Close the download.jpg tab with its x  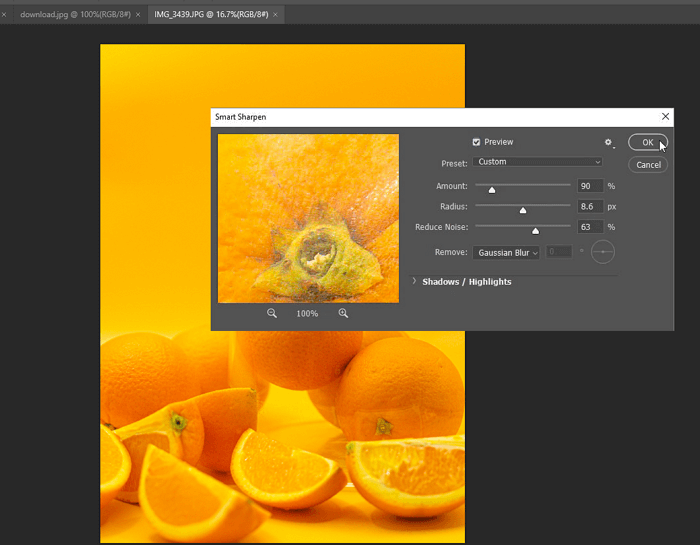point(138,15)
